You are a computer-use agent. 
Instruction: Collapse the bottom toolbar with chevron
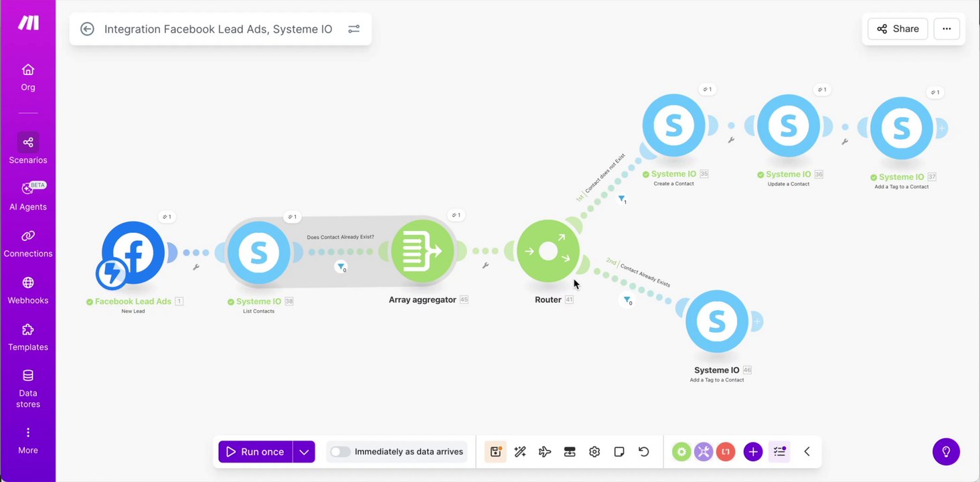(x=807, y=452)
